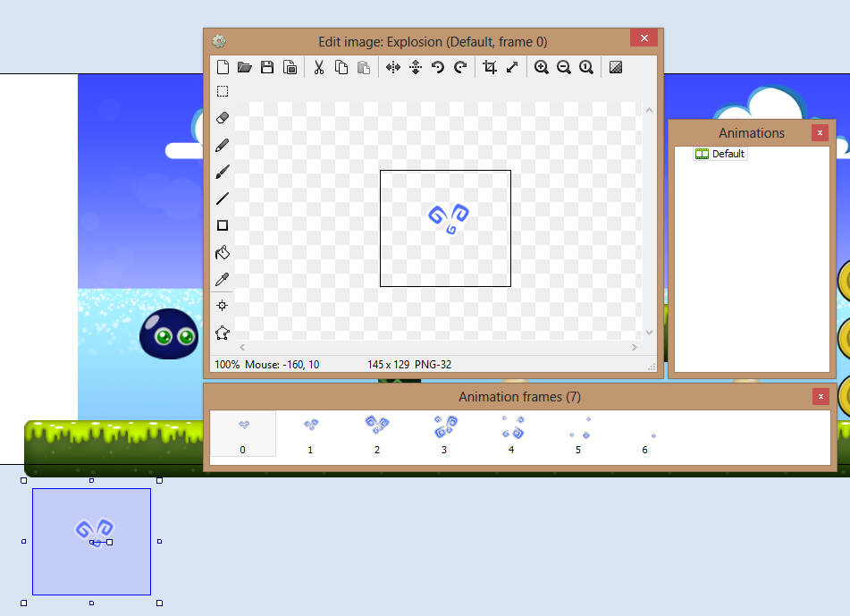The height and width of the screenshot is (616, 850).
Task: Select animation frame 2 thumbnail
Action: coord(377,434)
